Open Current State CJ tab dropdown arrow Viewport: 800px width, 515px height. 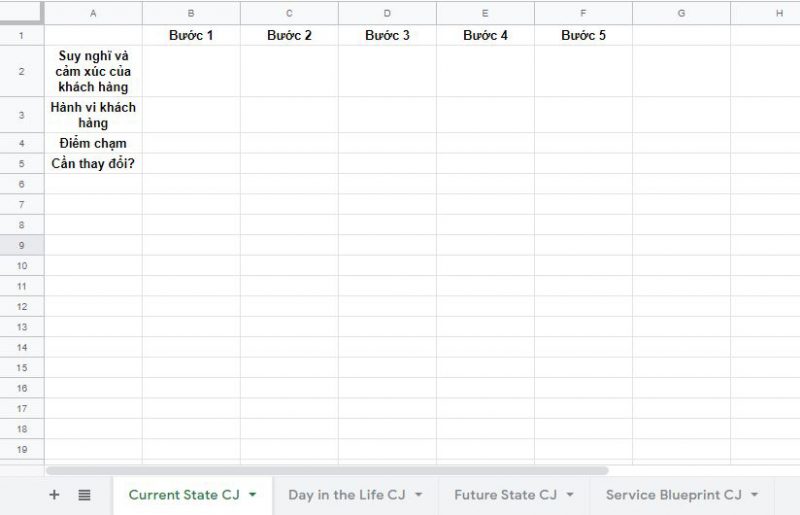pos(253,495)
